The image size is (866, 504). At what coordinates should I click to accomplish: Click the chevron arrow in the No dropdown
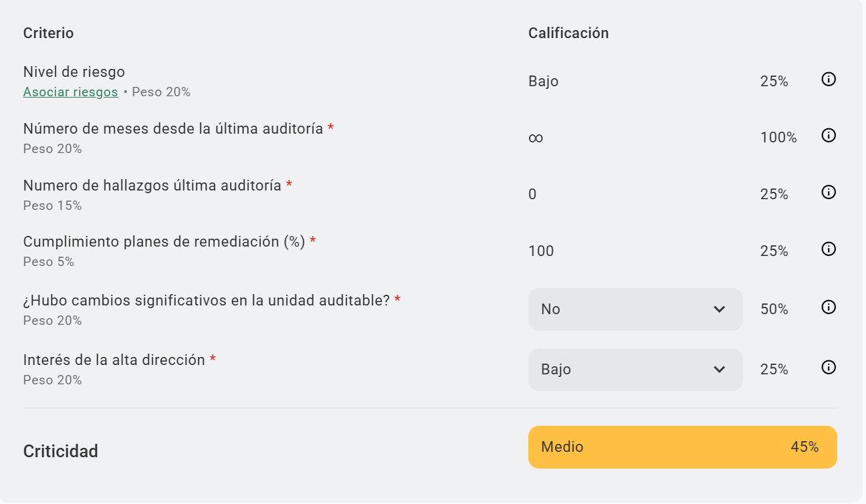coord(720,309)
